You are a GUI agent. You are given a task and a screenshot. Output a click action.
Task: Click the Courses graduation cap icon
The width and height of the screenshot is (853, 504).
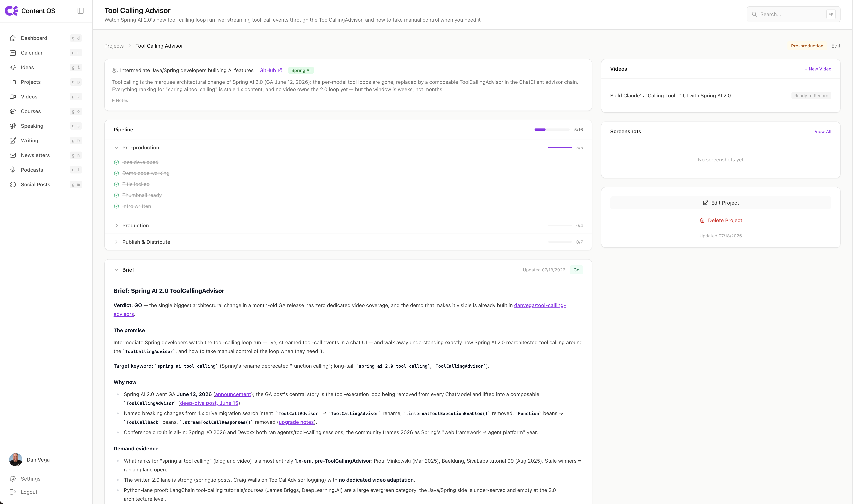[13, 111]
